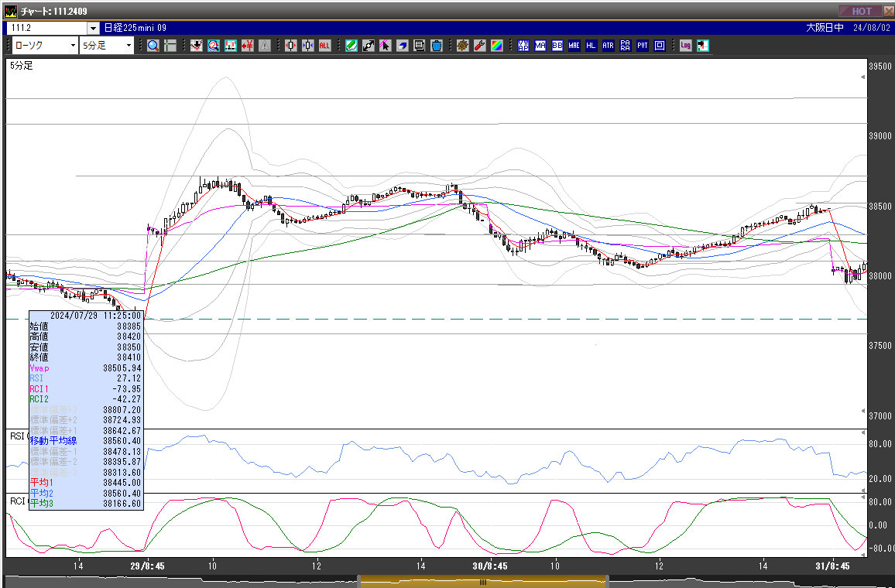Click the concentric square icon
Image resolution: width=895 pixels, height=588 pixels.
tap(660, 46)
